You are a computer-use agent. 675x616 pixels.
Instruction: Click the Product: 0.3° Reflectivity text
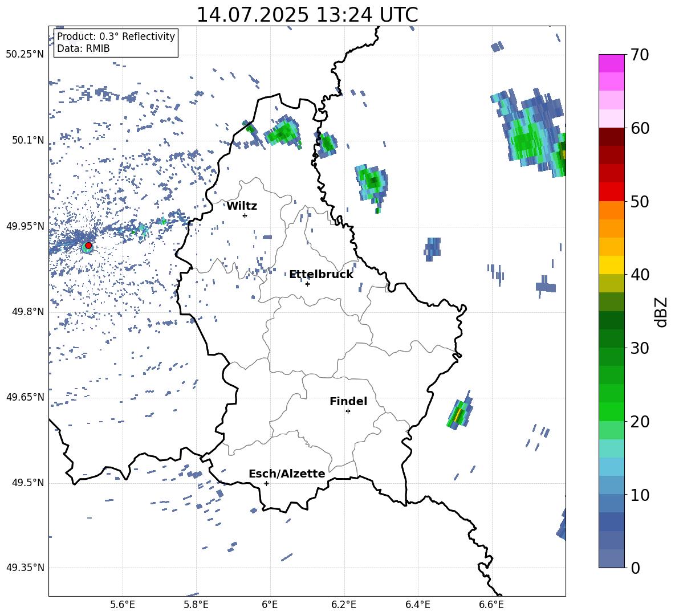point(116,36)
